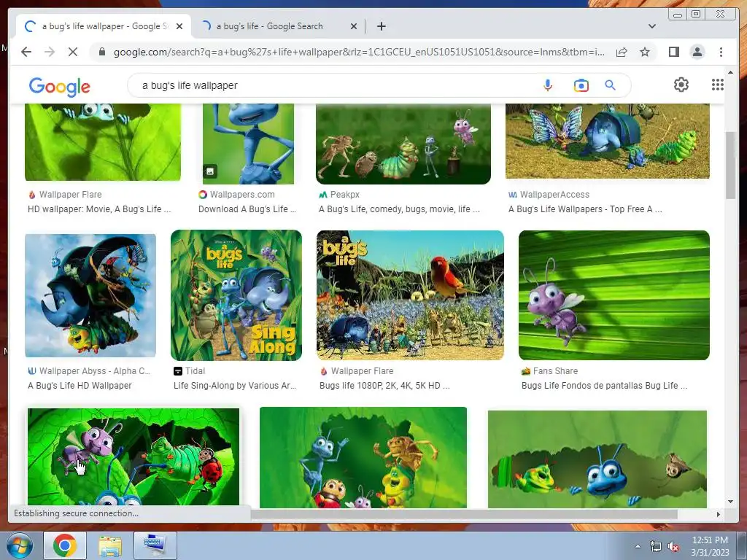Open 'Download A Bug's Life' link
747x560 pixels.
click(247, 209)
